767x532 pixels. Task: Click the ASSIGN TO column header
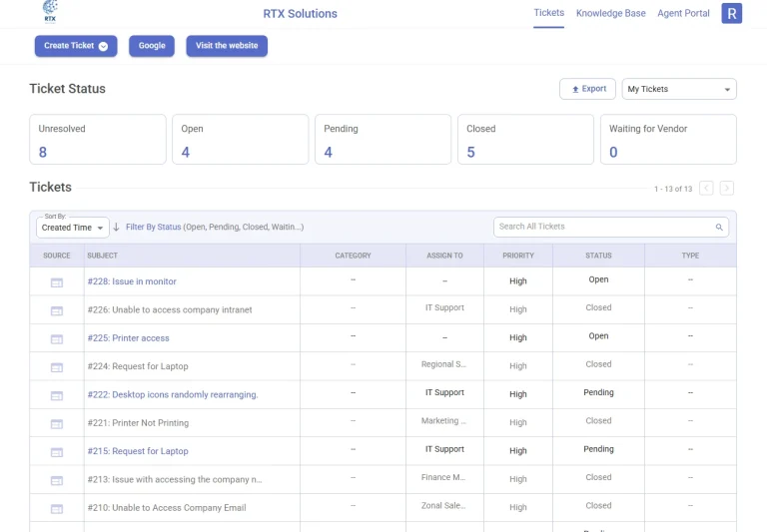pyautogui.click(x=444, y=256)
